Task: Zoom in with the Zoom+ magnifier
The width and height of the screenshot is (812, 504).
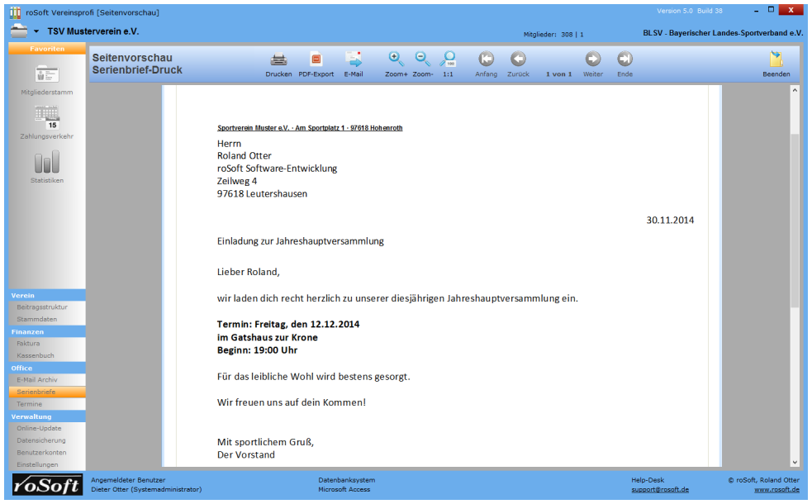Action: point(396,59)
